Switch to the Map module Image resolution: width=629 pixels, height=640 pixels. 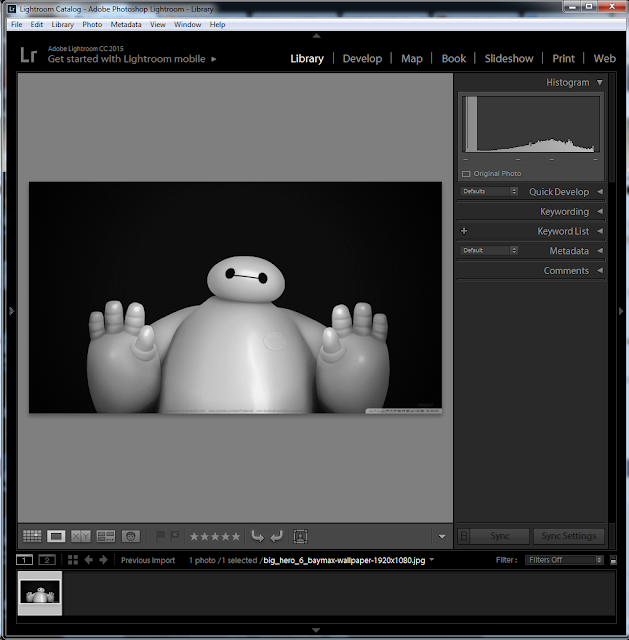click(x=411, y=59)
